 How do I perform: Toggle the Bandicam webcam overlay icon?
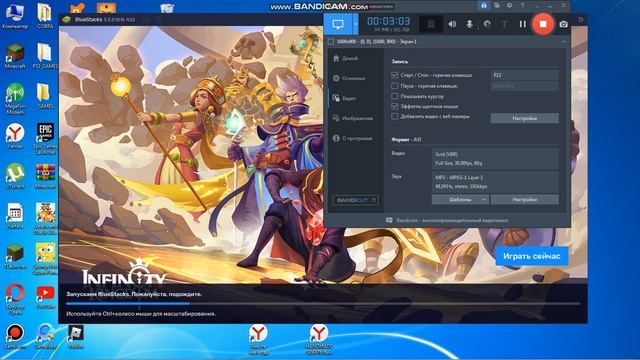tap(431, 24)
